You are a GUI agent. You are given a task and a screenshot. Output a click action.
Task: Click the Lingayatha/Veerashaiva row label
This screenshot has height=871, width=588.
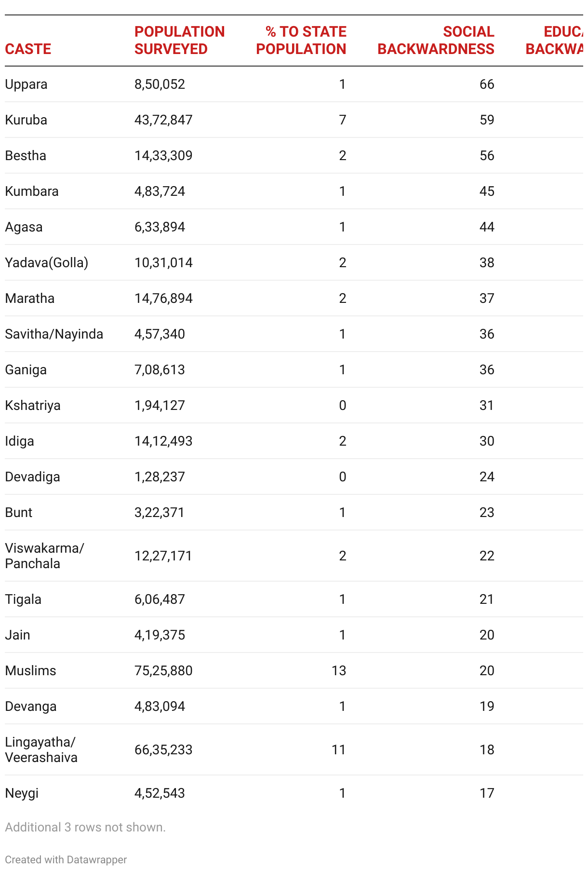tap(41, 749)
